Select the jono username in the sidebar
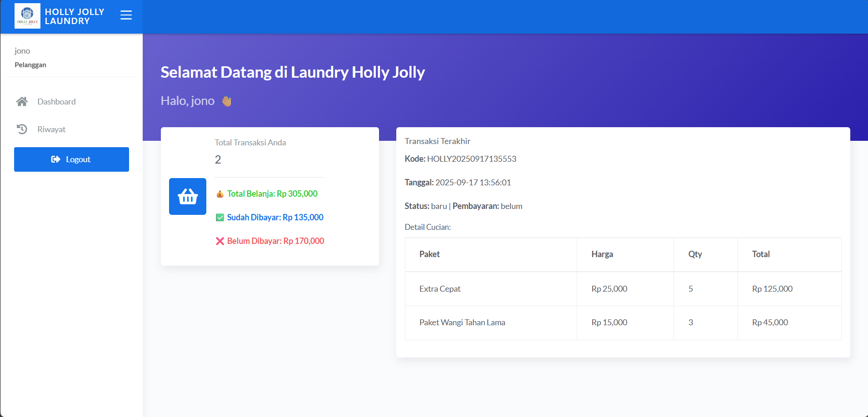The width and height of the screenshot is (868, 417). (22, 51)
